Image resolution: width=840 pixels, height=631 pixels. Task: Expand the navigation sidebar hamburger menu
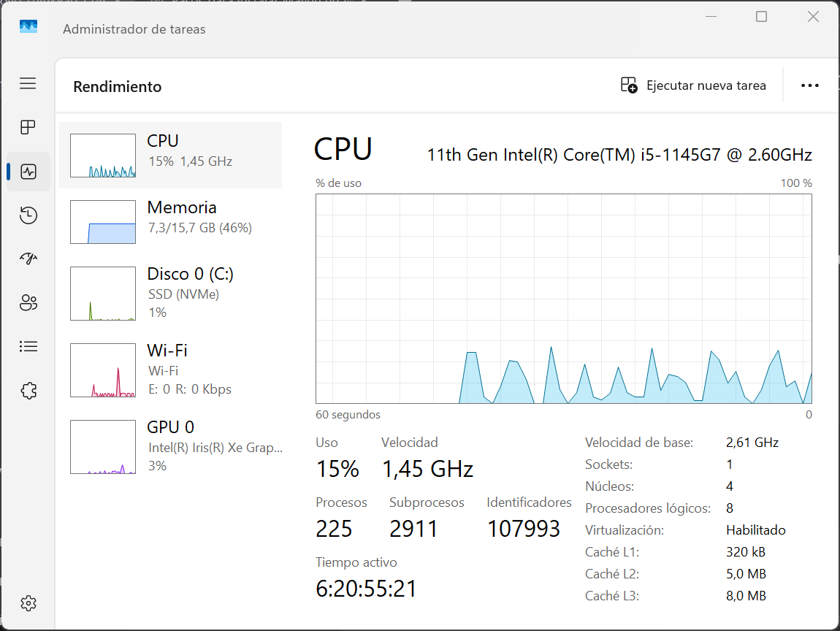28,83
